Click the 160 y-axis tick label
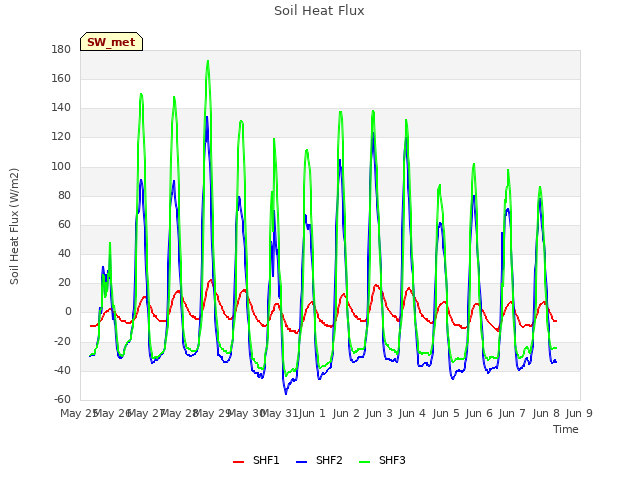The image size is (640, 480). [61, 79]
